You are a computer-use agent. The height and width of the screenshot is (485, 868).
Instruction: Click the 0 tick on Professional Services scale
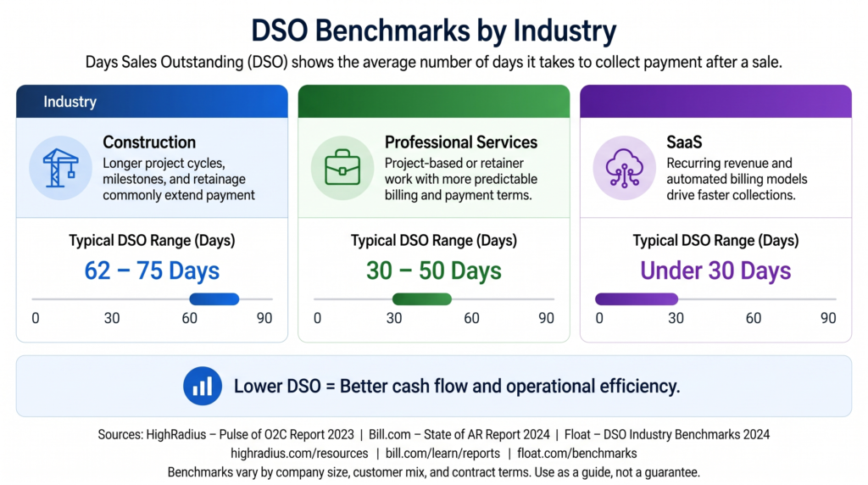[x=317, y=318]
